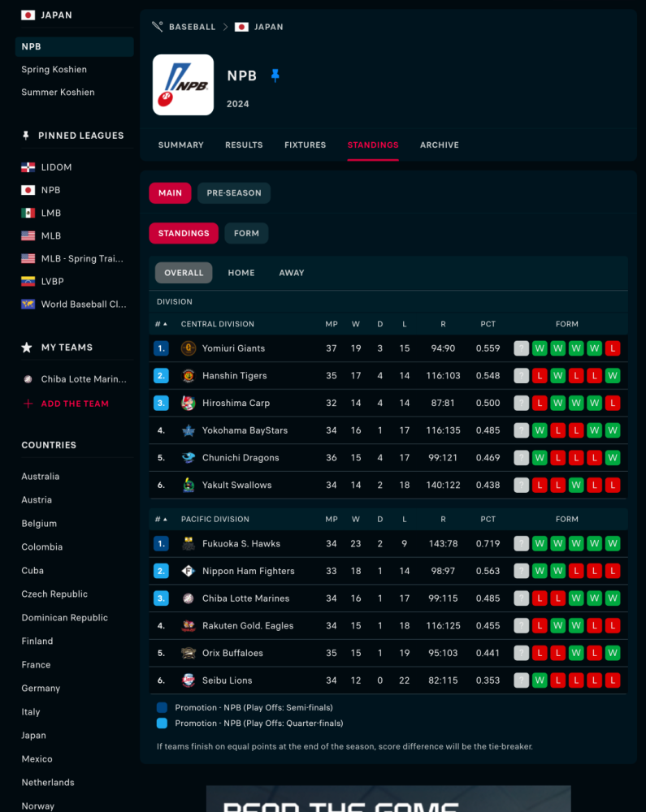This screenshot has width=646, height=812.
Task: Click the plus icon next to Add The Team
Action: tap(28, 404)
